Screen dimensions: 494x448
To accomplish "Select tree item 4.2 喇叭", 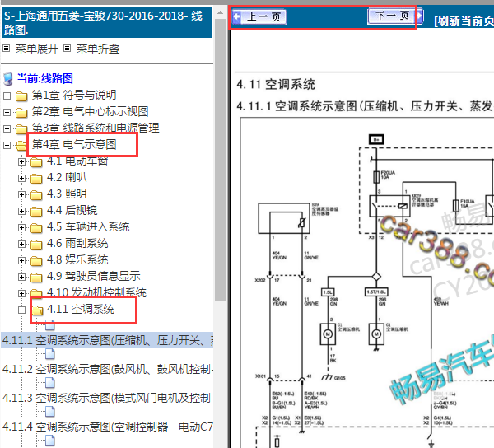I will [x=67, y=177].
